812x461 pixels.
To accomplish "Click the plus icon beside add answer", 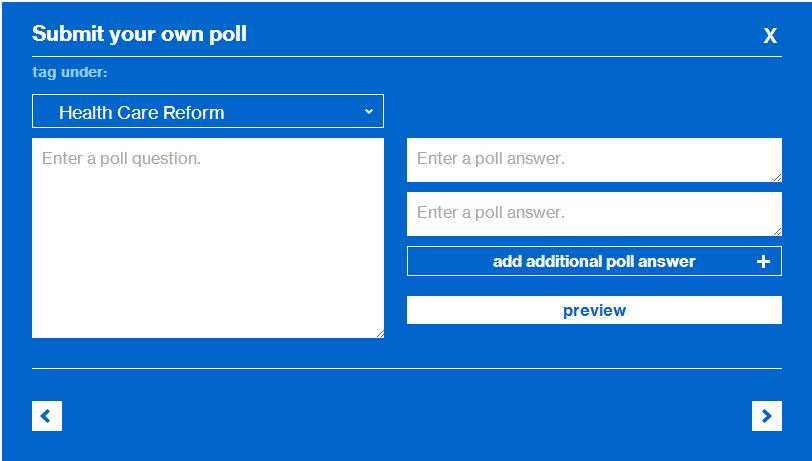I will pos(763,262).
